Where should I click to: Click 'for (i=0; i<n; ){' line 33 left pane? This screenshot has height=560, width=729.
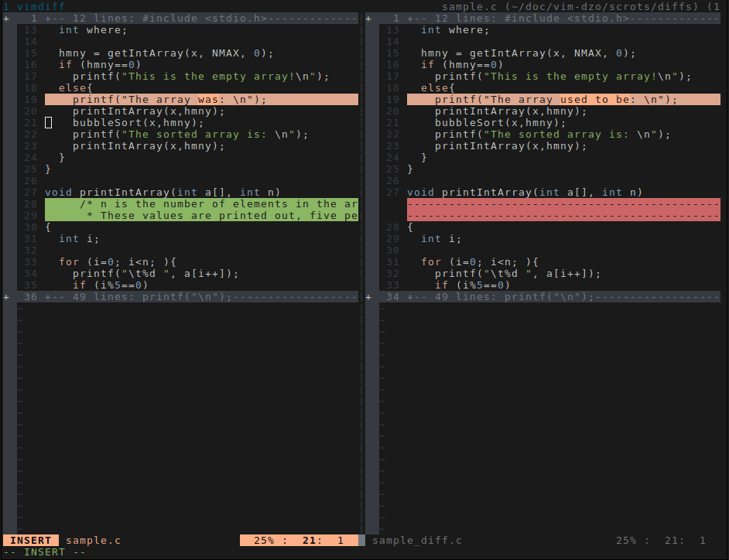117,262
